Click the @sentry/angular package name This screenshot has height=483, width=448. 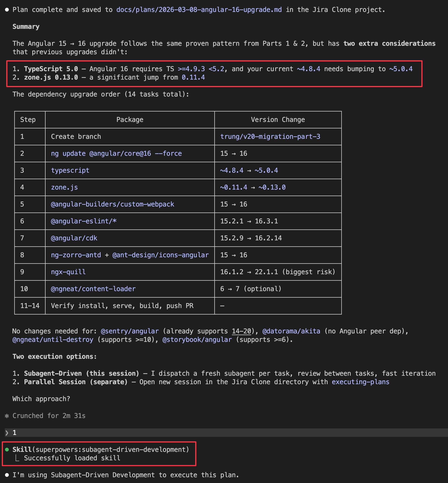[x=130, y=331]
